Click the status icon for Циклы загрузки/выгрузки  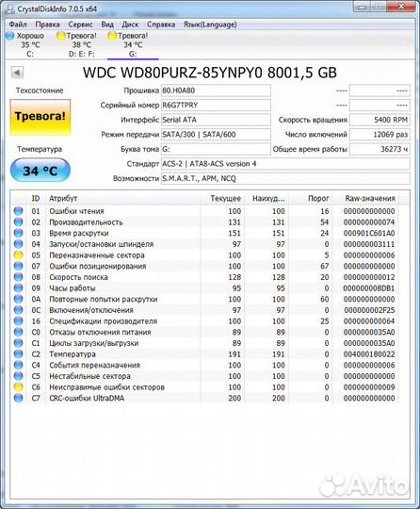19,343
